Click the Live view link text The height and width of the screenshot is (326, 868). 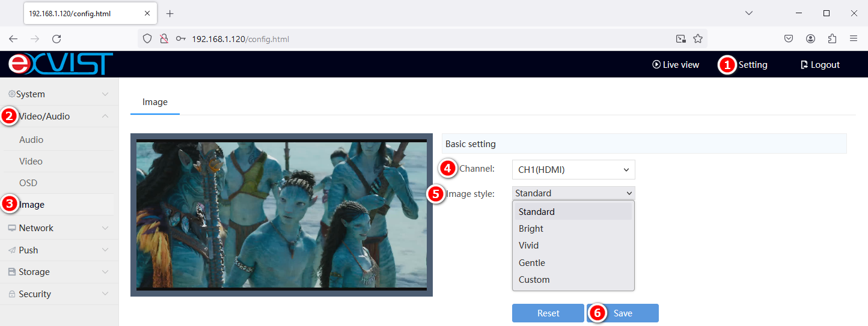point(681,65)
